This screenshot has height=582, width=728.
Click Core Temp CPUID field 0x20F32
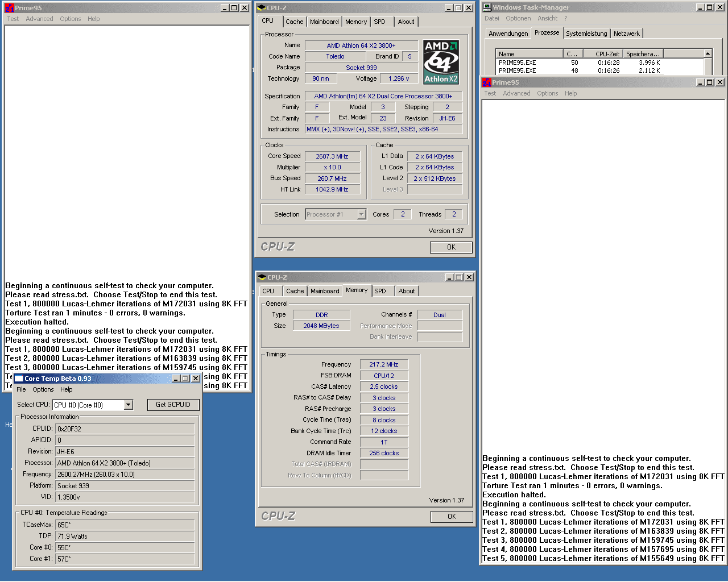pos(125,429)
